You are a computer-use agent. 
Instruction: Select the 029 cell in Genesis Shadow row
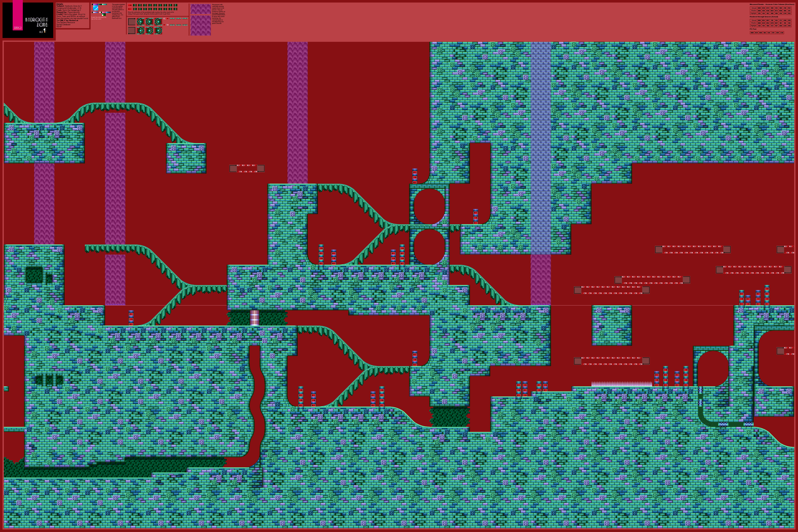[764, 23]
